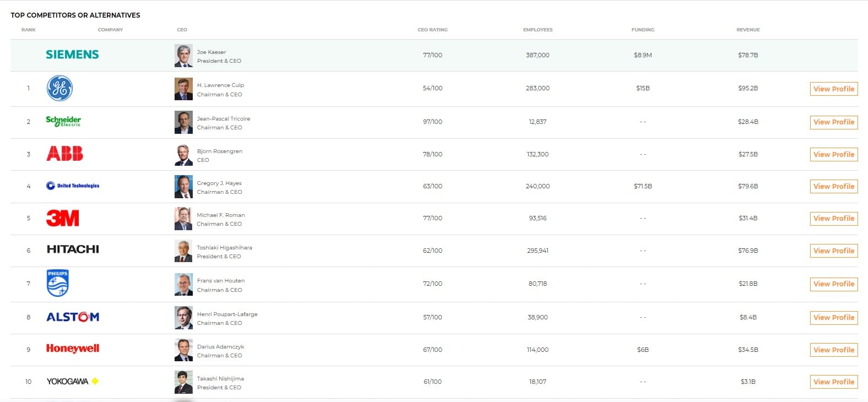Image resolution: width=868 pixels, height=402 pixels.
Task: Click the Siemens company logo
Action: pyautogui.click(x=72, y=55)
